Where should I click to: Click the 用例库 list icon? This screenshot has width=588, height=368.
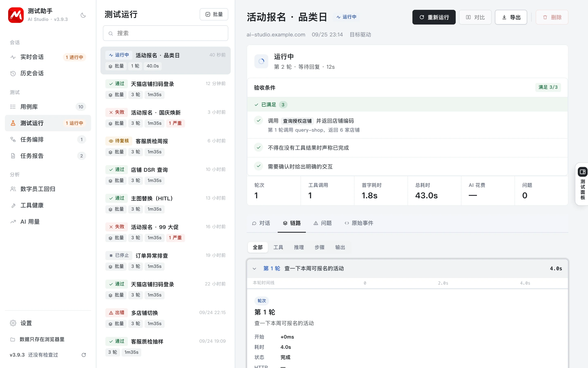pos(13,107)
